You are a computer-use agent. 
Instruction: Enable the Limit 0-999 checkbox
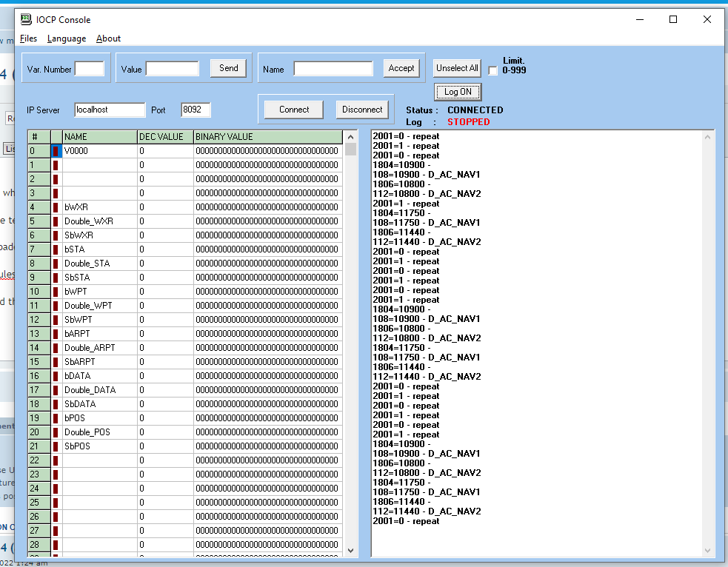493,70
